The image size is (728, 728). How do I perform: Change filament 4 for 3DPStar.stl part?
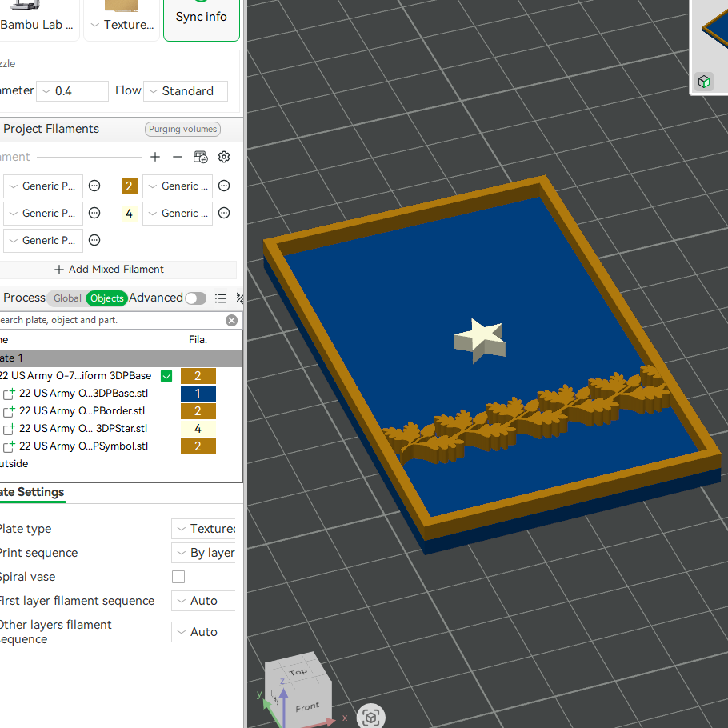pos(198,429)
